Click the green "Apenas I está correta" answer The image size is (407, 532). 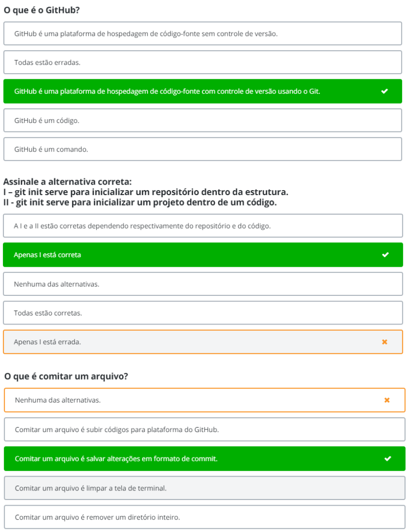(191, 254)
